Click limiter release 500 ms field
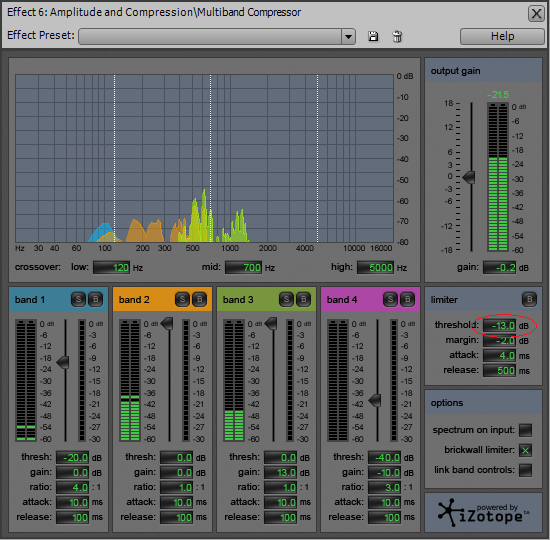The width and height of the screenshot is (550, 540). (499, 371)
